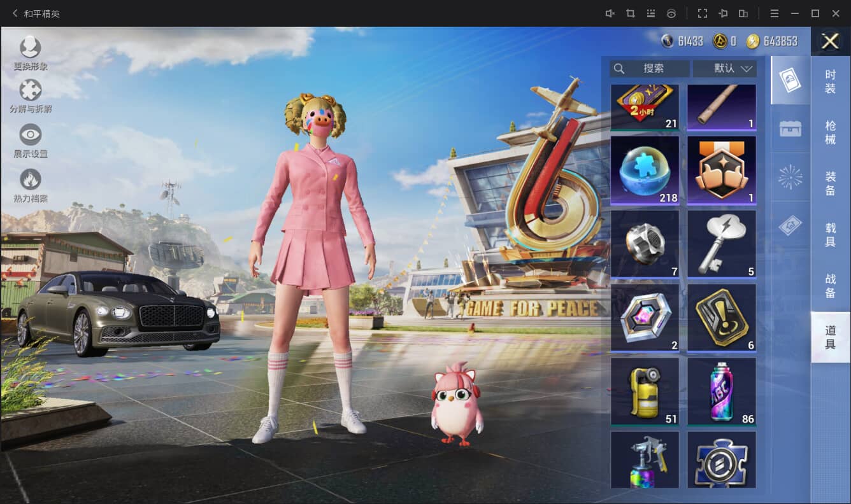Select the card ticket sub-category icon
Viewport: 851px width, 504px height.
pos(790,80)
